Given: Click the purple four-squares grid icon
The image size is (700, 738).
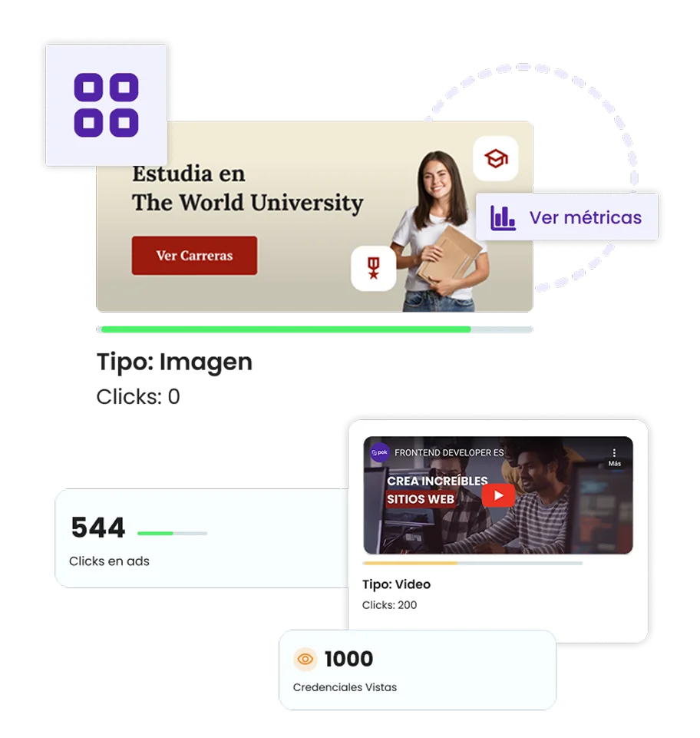Looking at the screenshot, I should tap(107, 104).
